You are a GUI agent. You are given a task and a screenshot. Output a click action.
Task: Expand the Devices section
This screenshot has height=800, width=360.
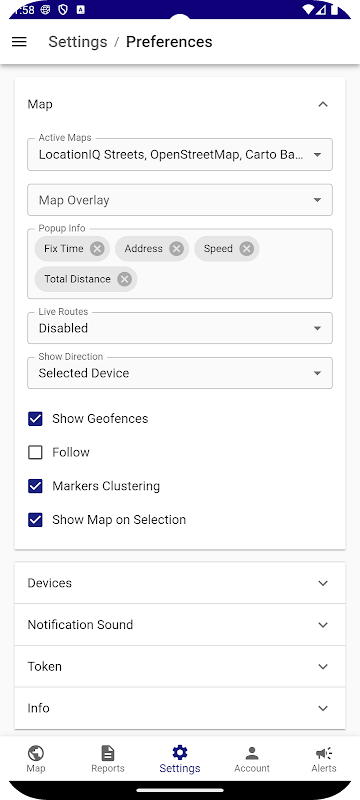[x=180, y=583]
